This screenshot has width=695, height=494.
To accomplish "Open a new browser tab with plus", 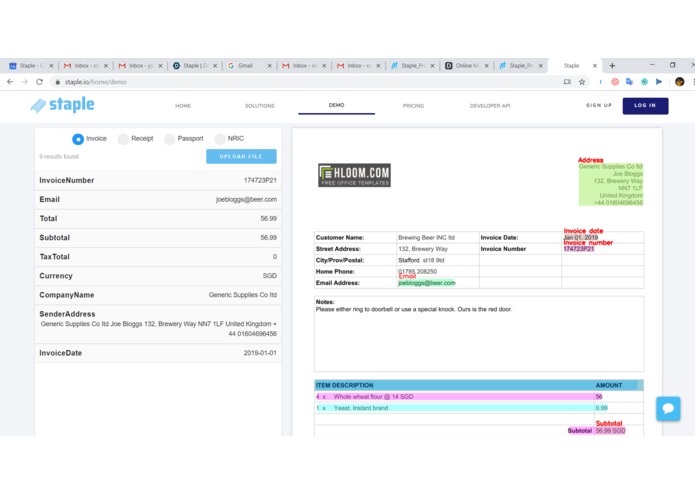I will (x=612, y=66).
